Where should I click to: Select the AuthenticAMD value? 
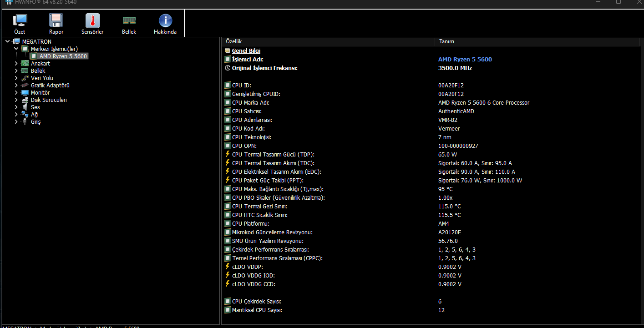pos(456,111)
